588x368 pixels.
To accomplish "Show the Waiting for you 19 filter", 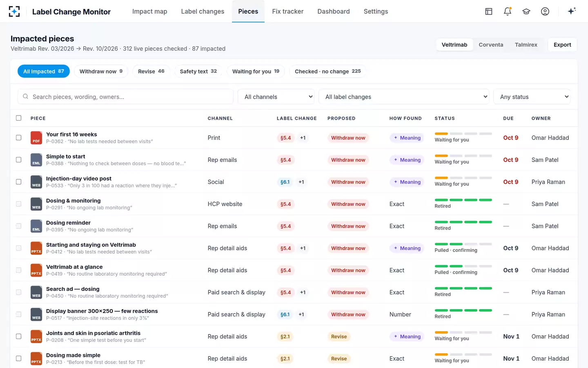I will pyautogui.click(x=256, y=72).
